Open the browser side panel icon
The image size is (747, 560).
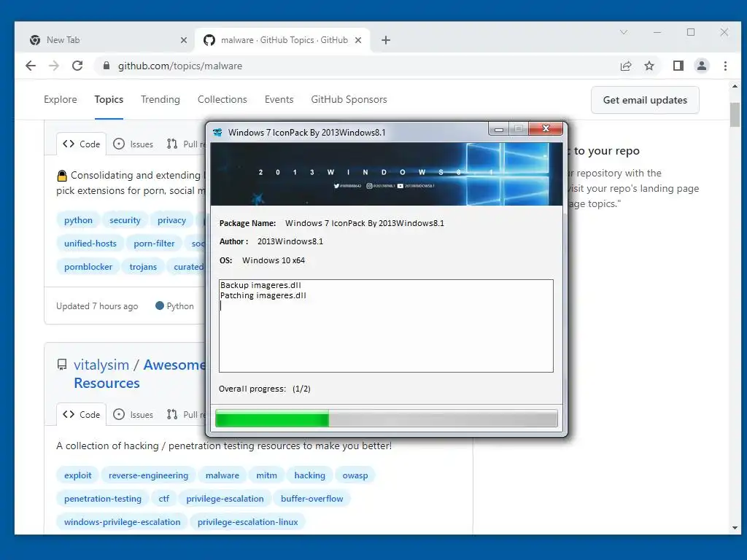678,66
